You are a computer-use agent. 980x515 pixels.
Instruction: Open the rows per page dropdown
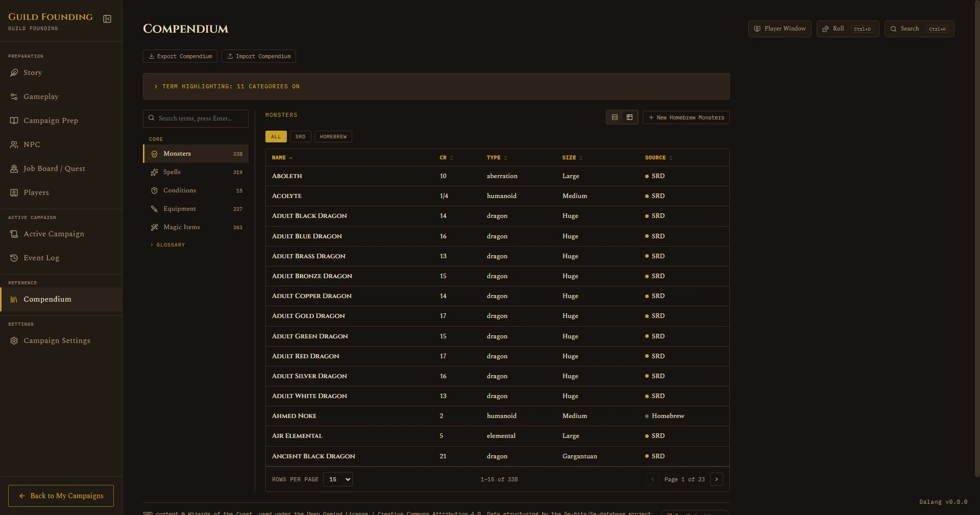pyautogui.click(x=338, y=479)
